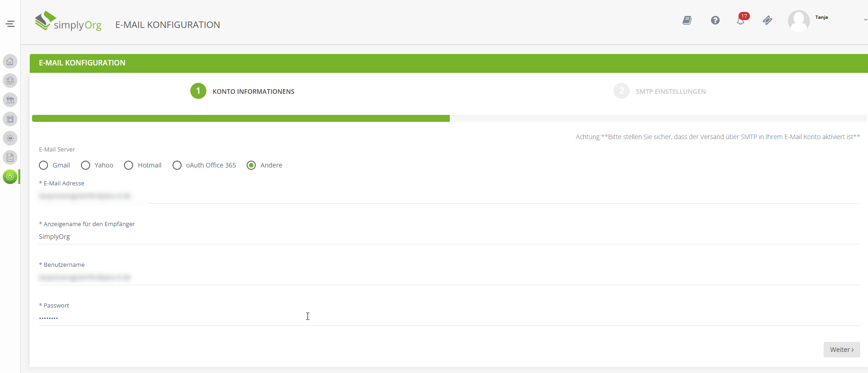Choose oAuth Office 365 server option
Screen dimensions: 868x373
point(177,165)
